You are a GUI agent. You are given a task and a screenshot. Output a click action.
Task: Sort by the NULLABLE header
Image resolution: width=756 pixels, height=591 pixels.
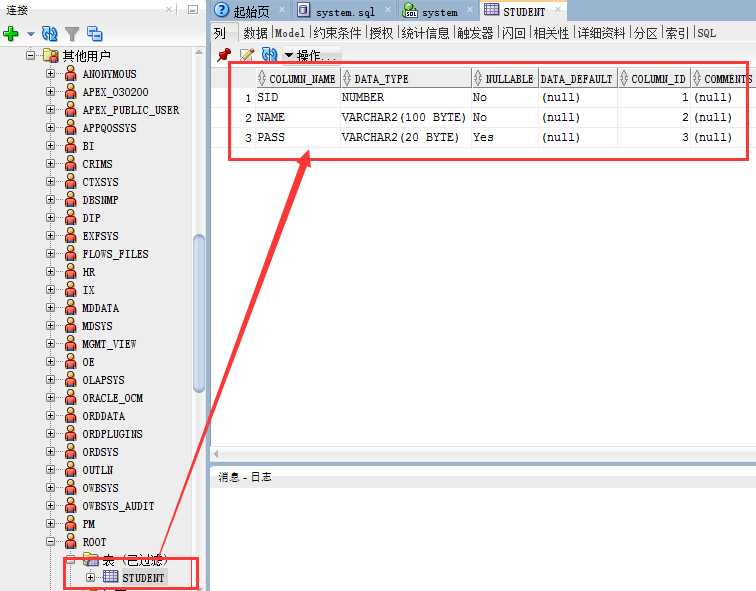[504, 79]
